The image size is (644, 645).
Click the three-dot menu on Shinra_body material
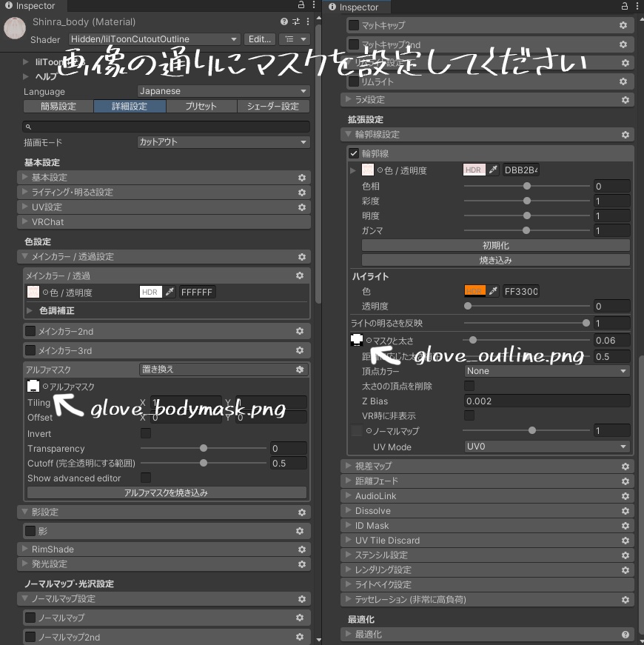pos(306,21)
